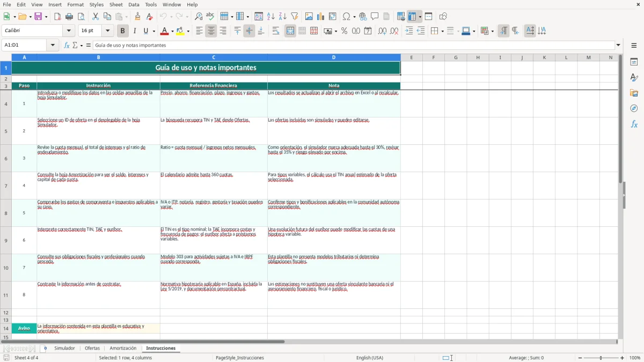Viewport: 644px width, 362px height.
Task: Click the Copy icon
Action: [x=107, y=17]
